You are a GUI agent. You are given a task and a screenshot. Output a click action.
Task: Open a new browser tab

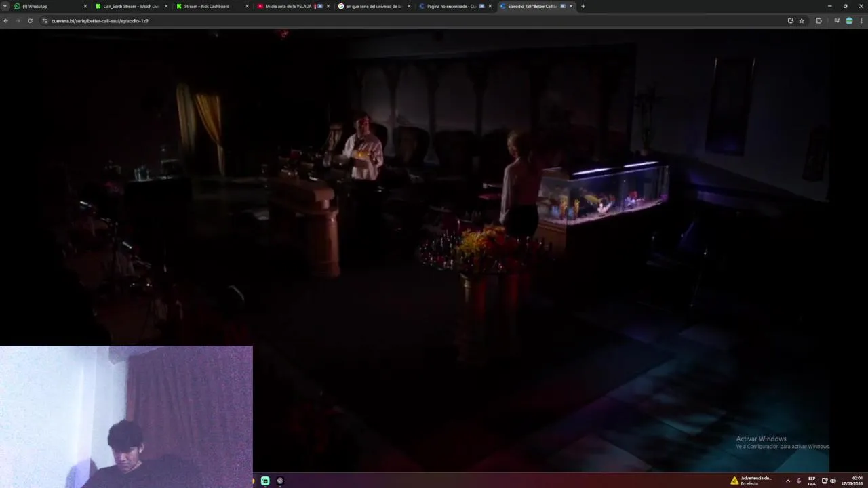[583, 6]
